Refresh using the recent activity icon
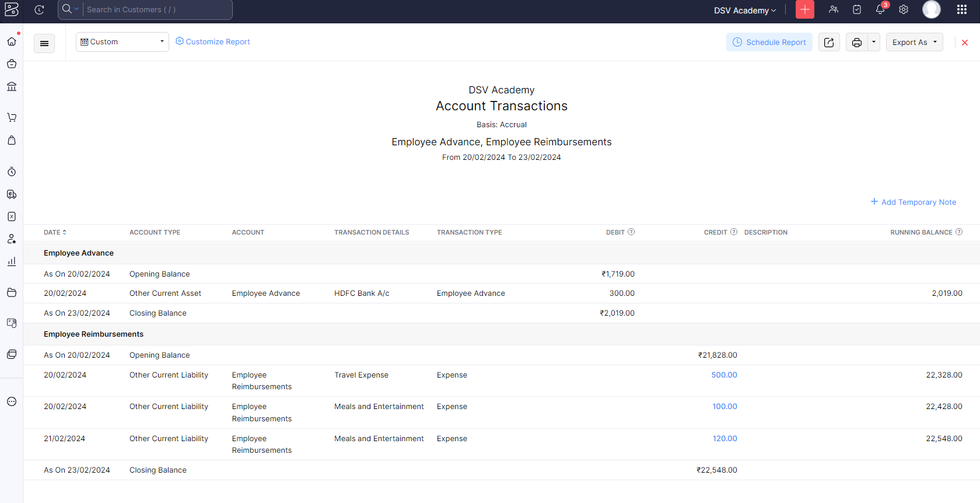Image resolution: width=980 pixels, height=503 pixels. click(39, 10)
